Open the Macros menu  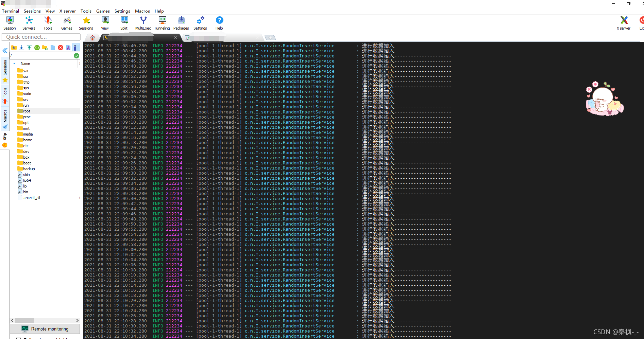click(x=142, y=11)
